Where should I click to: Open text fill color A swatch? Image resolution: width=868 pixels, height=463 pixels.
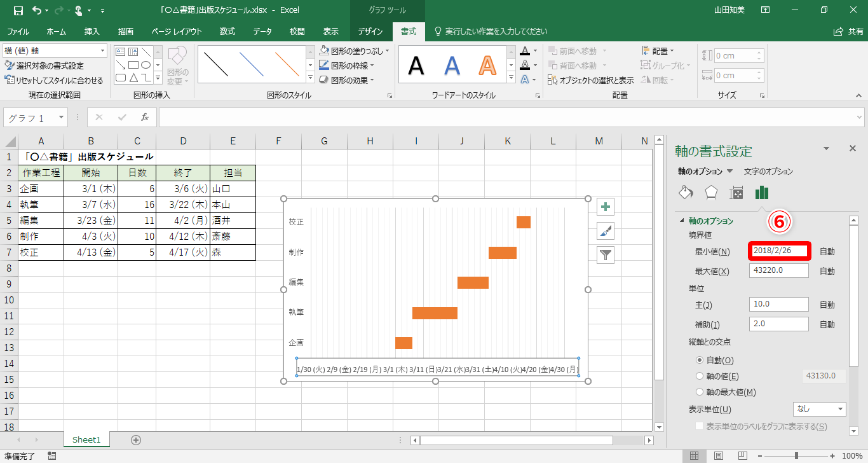(525, 50)
